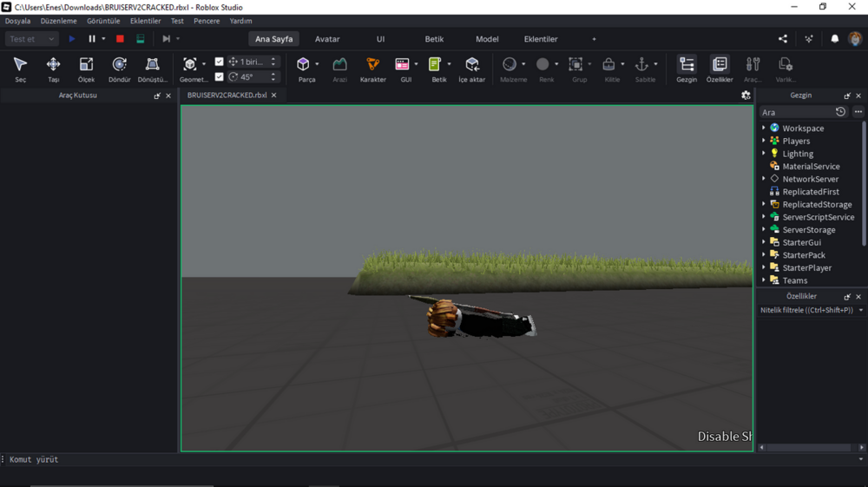Select the Seç (Select) tool
The width and height of the screenshot is (868, 487).
[x=21, y=69]
